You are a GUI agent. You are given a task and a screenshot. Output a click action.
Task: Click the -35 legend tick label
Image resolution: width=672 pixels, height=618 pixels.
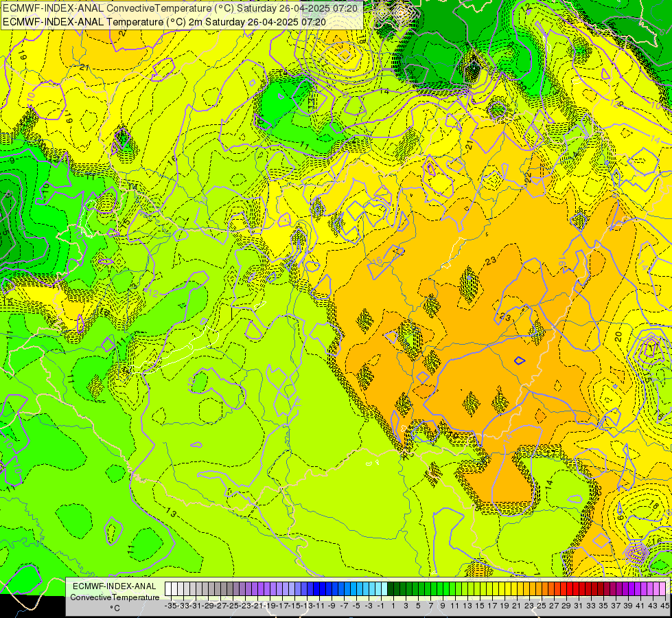click(x=171, y=606)
